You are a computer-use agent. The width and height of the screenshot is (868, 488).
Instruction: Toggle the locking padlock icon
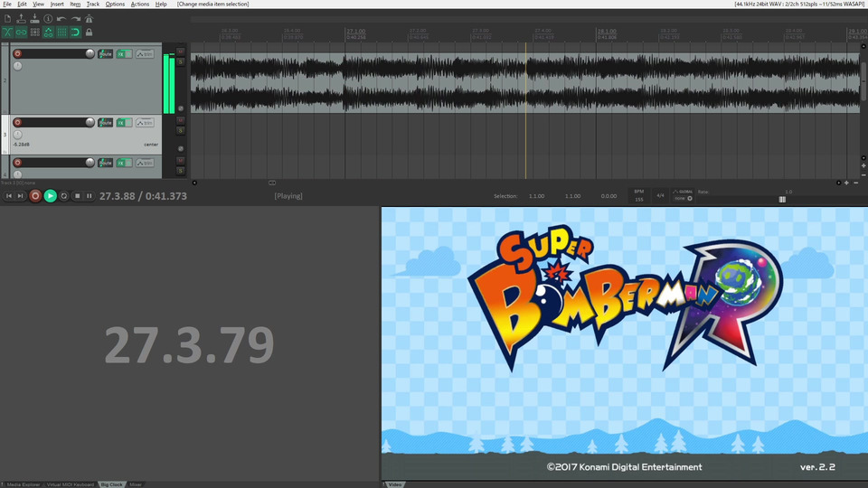tap(89, 33)
